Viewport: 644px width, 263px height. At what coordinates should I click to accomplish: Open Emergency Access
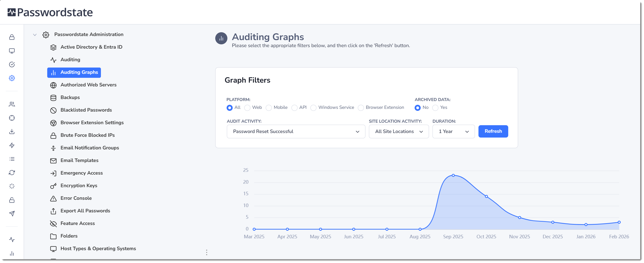(x=82, y=173)
